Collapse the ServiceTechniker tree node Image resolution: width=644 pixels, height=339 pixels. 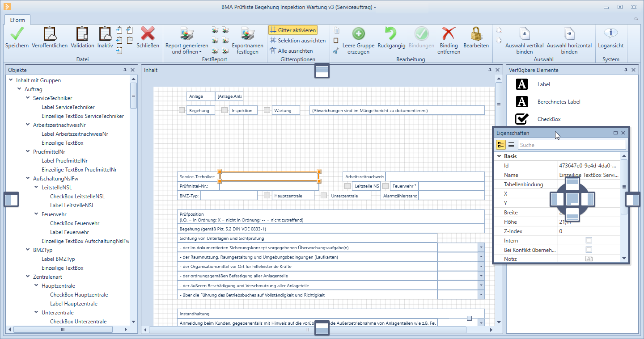coord(28,98)
